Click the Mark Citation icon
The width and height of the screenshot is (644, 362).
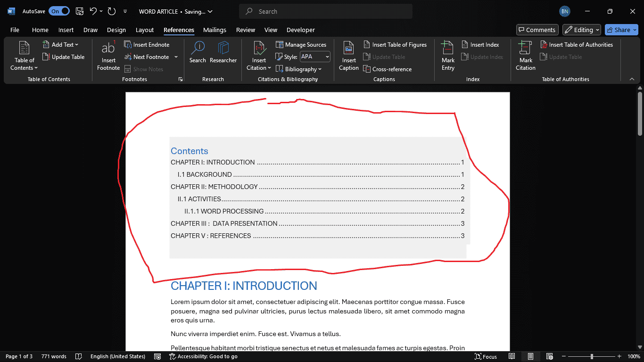point(525,49)
